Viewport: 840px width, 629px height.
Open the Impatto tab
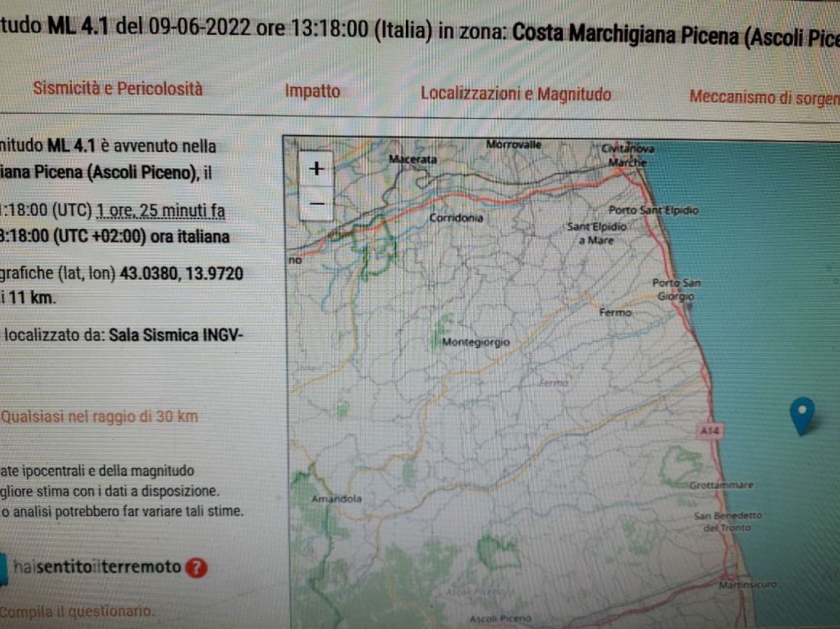[x=312, y=91]
